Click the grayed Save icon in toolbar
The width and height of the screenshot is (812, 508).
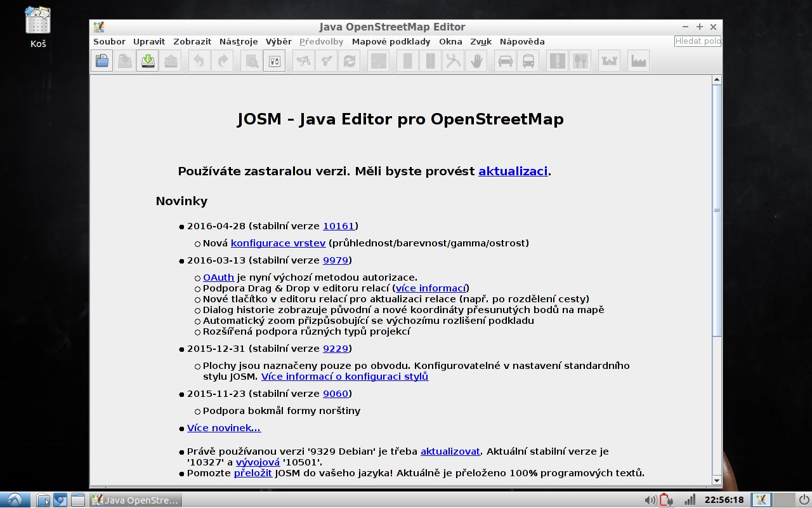click(x=125, y=61)
